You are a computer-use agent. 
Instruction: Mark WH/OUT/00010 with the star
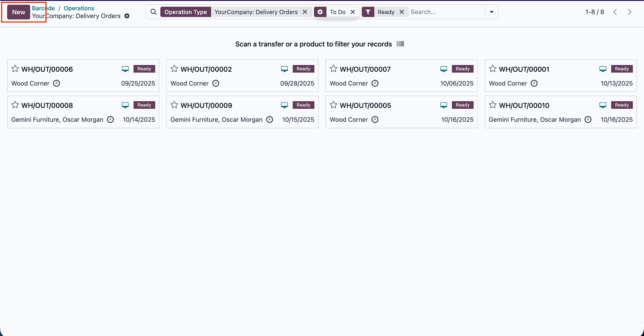492,105
